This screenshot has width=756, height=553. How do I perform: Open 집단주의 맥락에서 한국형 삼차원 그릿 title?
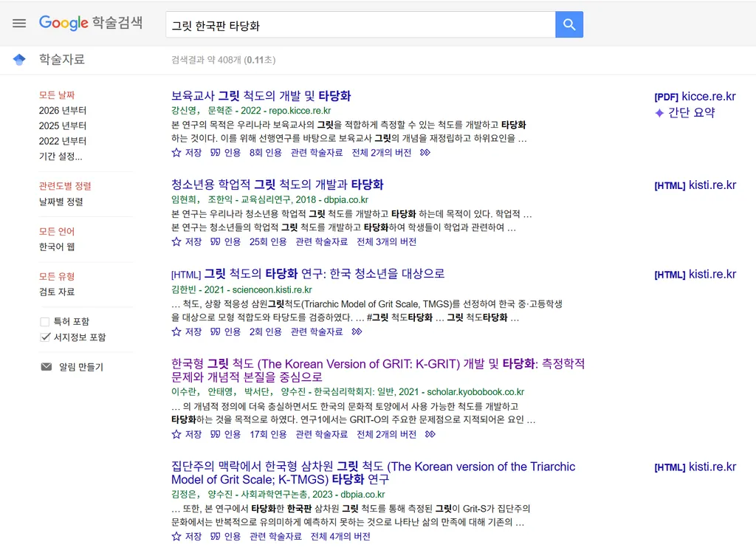click(373, 473)
